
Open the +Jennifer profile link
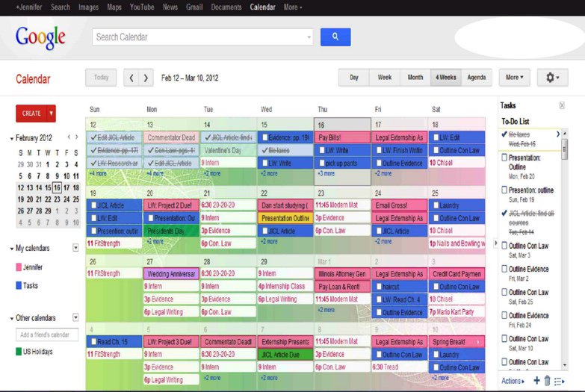[28, 7]
